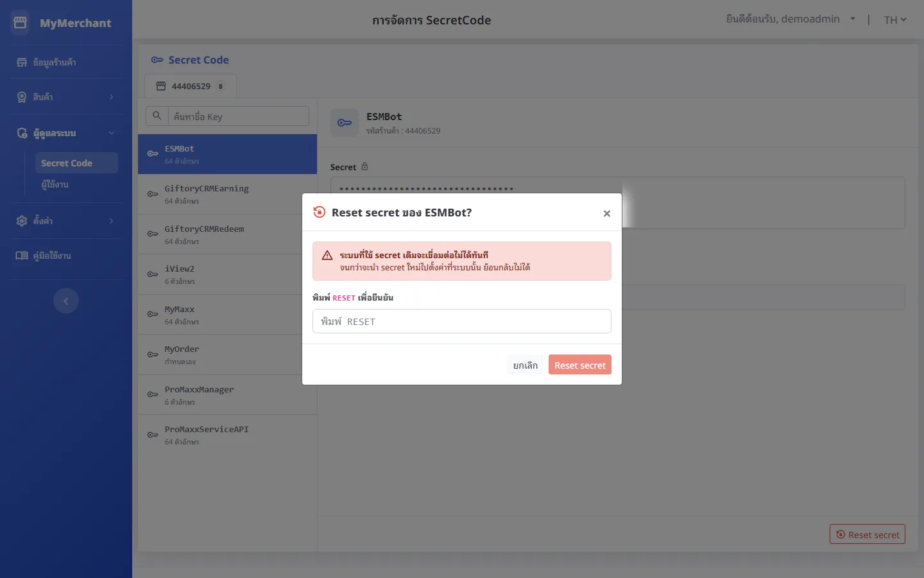Click Secret Code key icon in page heading
The height and width of the screenshot is (578, 924).
157,60
